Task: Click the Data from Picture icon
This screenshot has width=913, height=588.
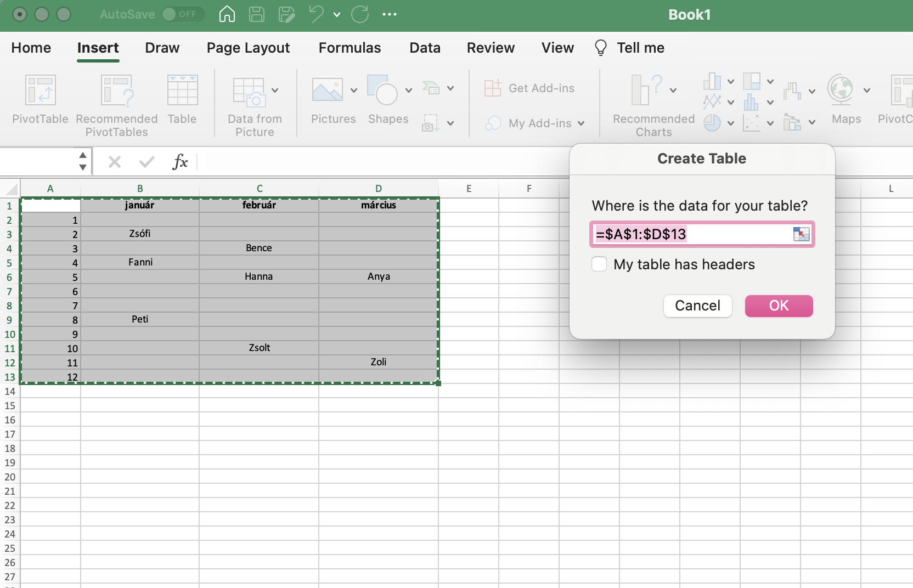Action: 249,92
